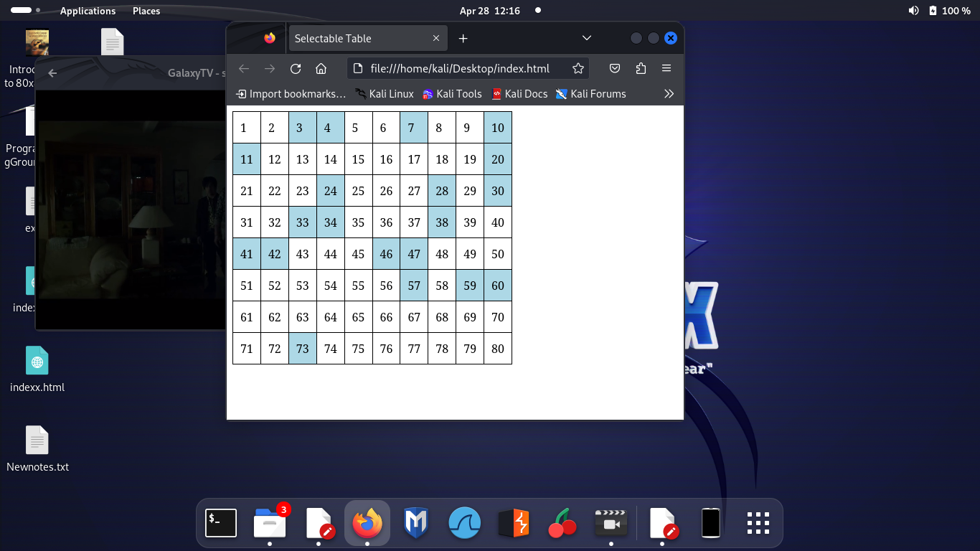Reload the page in Firefox
Viewport: 980px width, 551px height.
(x=296, y=69)
